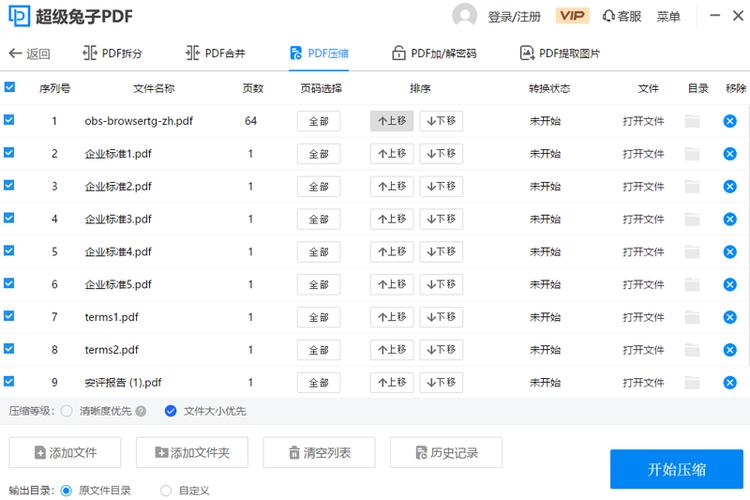Choose 自定义 output directory
The width and height of the screenshot is (750, 500).
[166, 490]
